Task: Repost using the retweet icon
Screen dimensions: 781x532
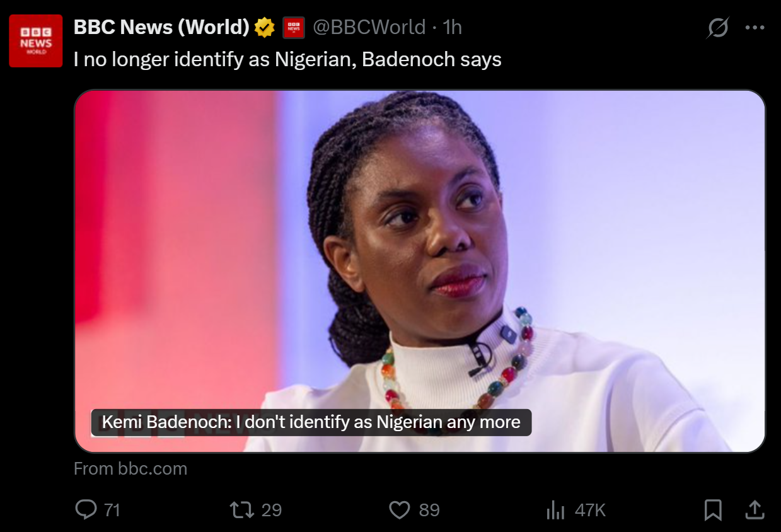Action: coord(242,509)
